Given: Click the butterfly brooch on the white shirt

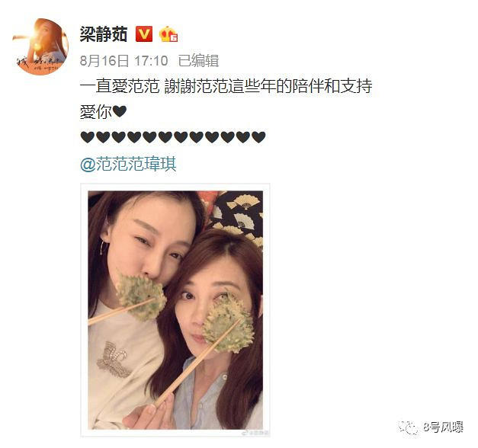Looking at the screenshot, I should pos(113,359).
